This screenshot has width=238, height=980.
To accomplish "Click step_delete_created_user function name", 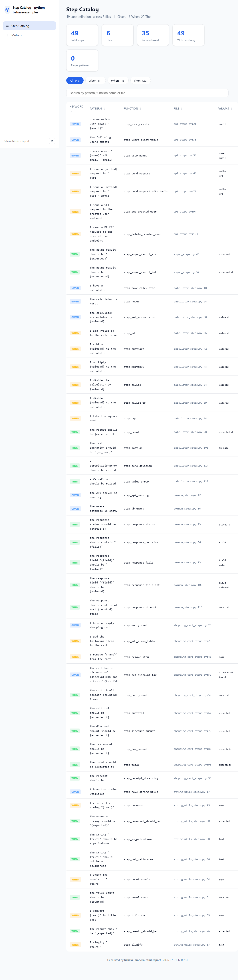I will click(x=142, y=234).
